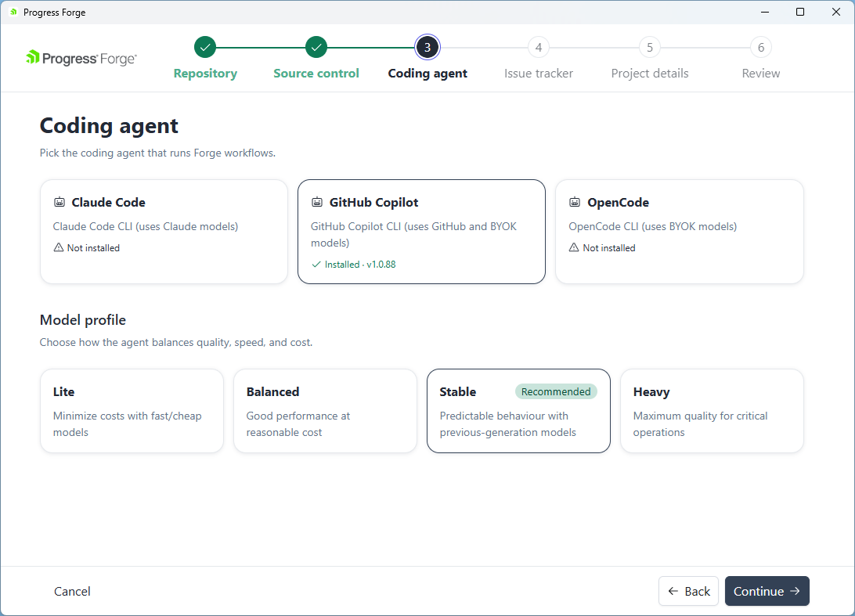Click the green installed checkmark for Copilot
Image resolution: width=855 pixels, height=616 pixels.
coord(316,265)
